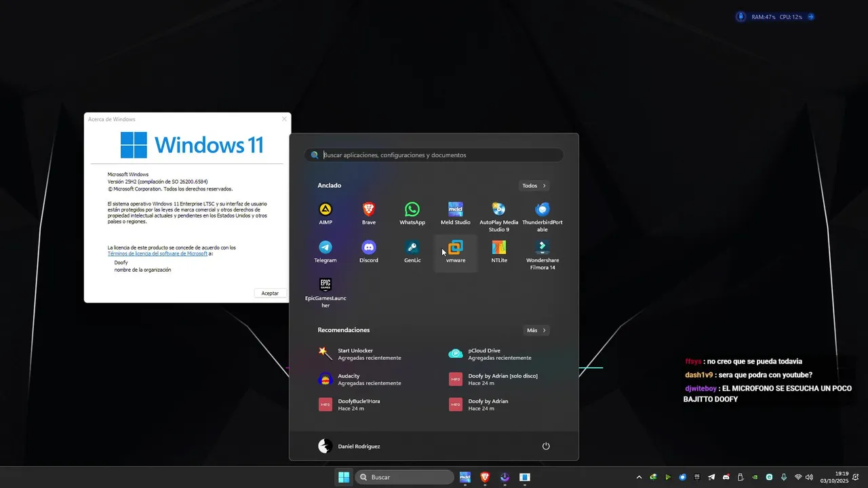Switch to About Windows taskbar window
Image resolution: width=868 pixels, height=488 pixels.
[524, 477]
